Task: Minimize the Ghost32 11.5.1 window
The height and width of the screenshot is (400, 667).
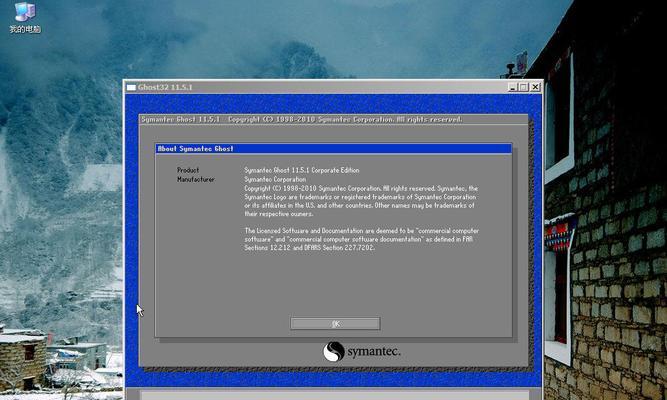Action: 513,87
